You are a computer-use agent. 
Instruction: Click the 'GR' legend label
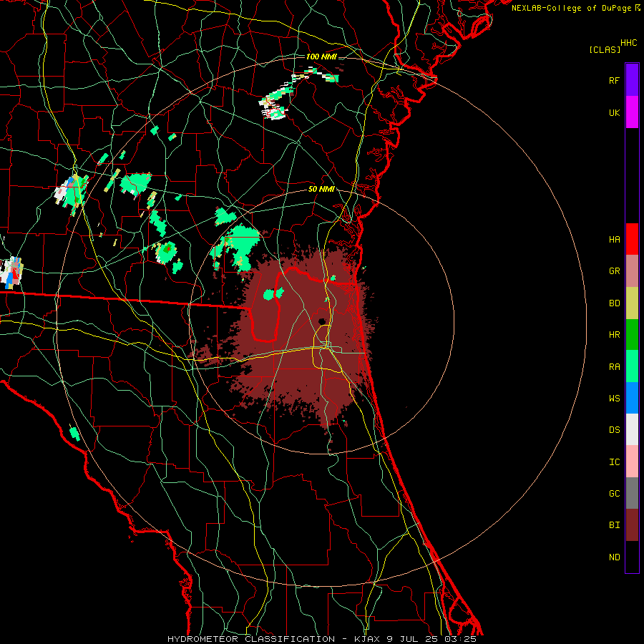pos(615,271)
